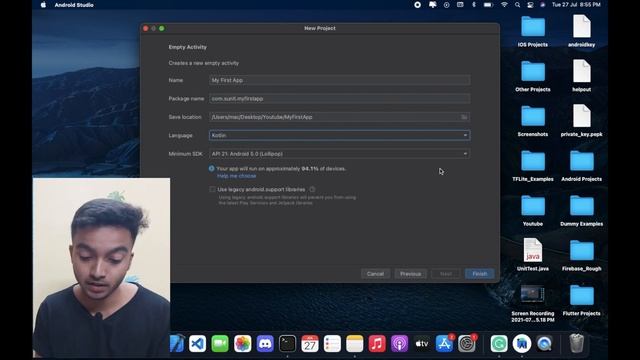Open the Language dropdown showing Kotlin
Screen dimensions: 640x360
340,135
